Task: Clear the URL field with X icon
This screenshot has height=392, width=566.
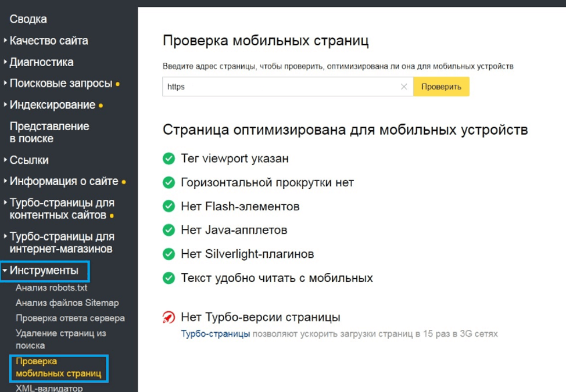Action: [404, 87]
